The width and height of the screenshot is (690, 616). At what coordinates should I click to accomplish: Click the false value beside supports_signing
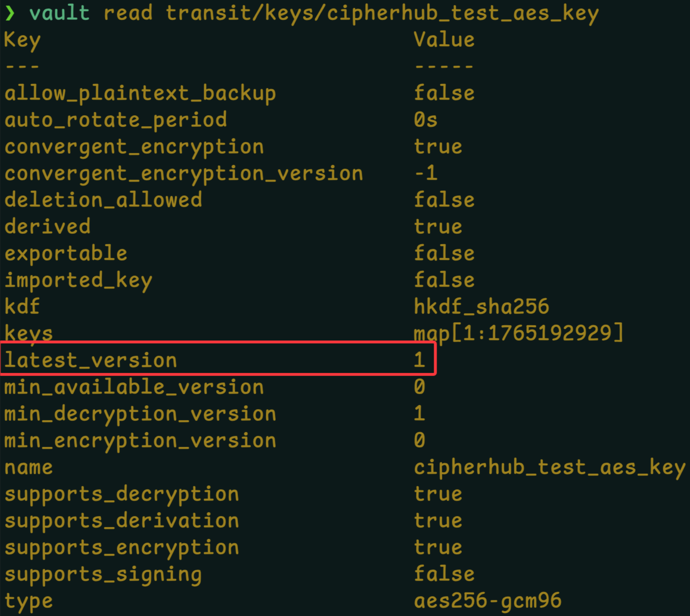click(444, 574)
